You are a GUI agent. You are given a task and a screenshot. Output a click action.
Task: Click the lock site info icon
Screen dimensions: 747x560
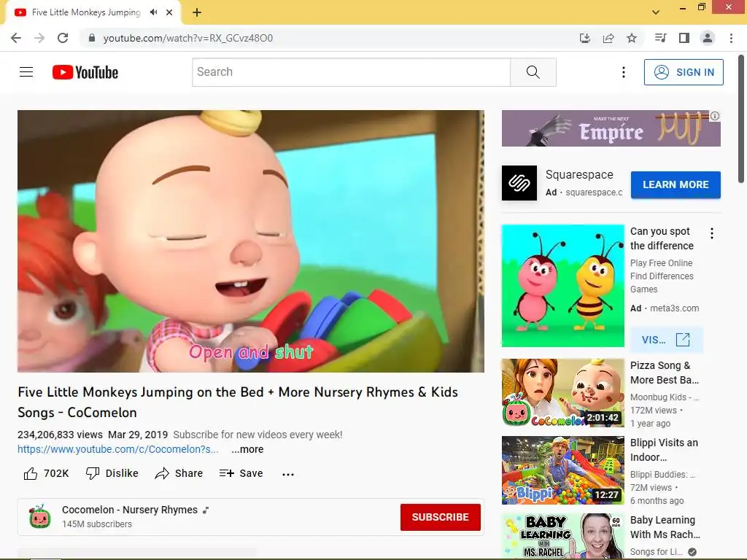point(92,38)
